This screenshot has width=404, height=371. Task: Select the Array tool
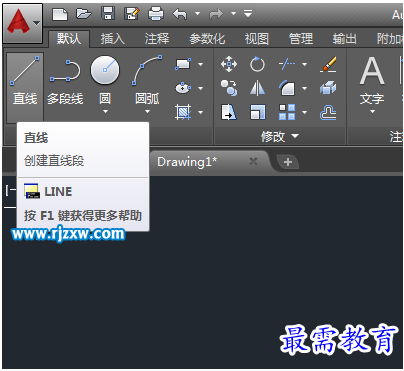pyautogui.click(x=287, y=112)
